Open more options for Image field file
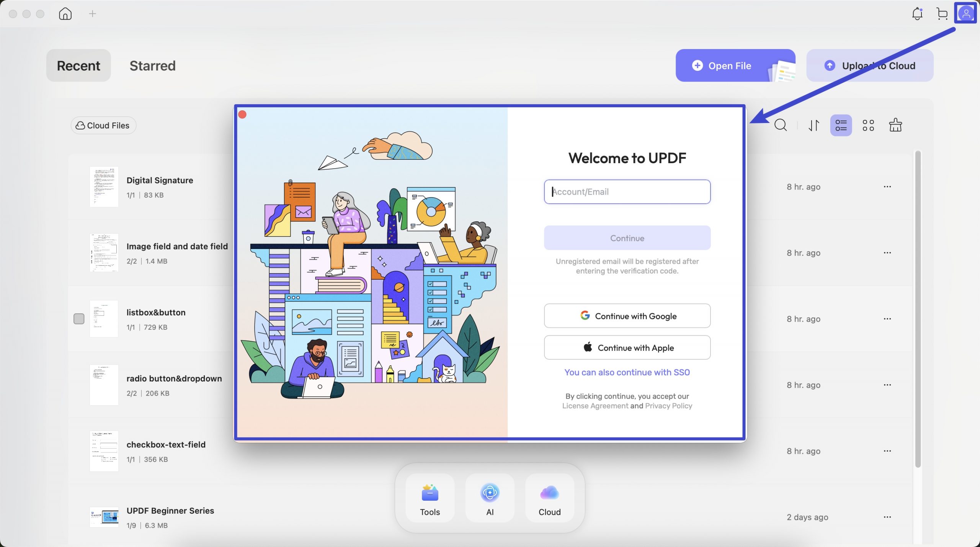Image resolution: width=980 pixels, height=547 pixels. 887,253
